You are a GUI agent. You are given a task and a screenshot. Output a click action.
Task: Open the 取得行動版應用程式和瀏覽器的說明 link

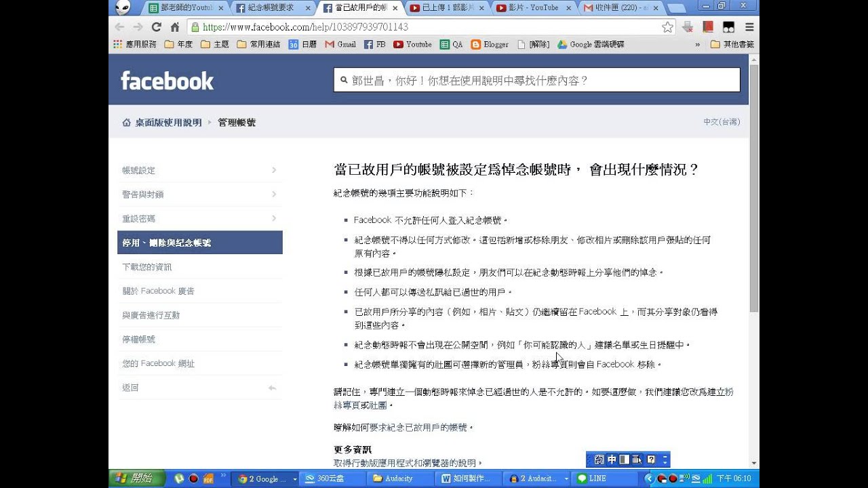pyautogui.click(x=405, y=463)
